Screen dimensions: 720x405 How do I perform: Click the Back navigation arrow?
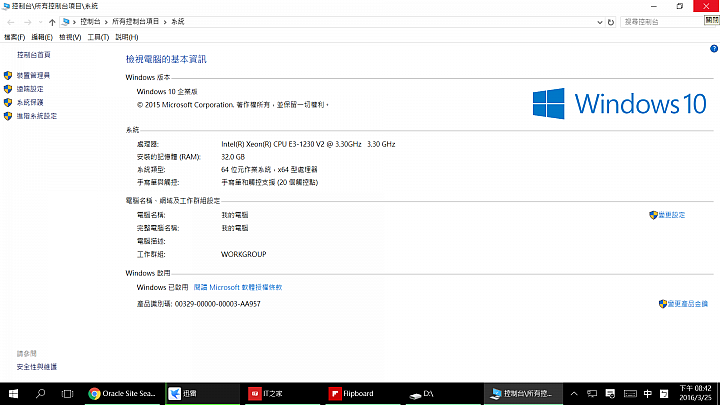click(11, 22)
